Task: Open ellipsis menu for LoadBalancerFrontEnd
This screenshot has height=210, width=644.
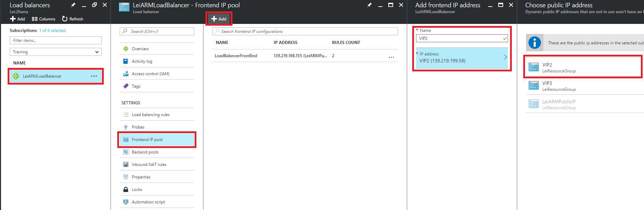Action: click(x=391, y=57)
